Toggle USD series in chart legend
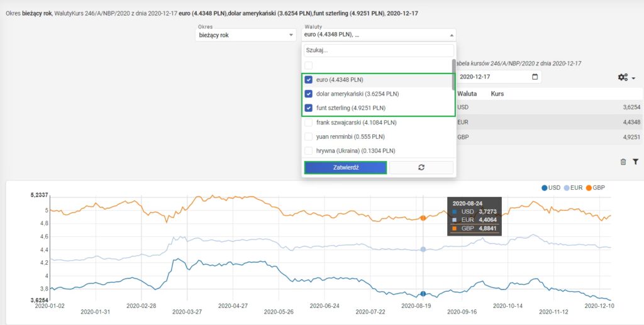Viewport: 644px width, 325px height. pyautogui.click(x=552, y=188)
